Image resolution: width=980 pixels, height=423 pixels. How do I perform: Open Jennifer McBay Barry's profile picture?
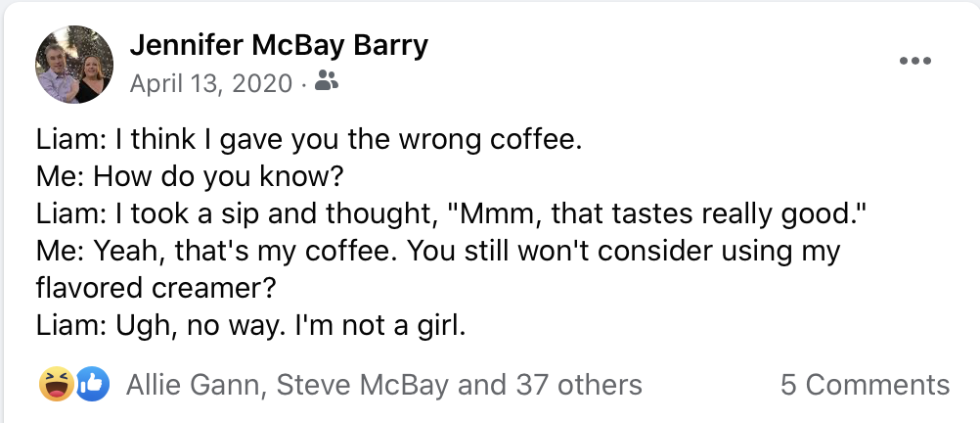73,65
